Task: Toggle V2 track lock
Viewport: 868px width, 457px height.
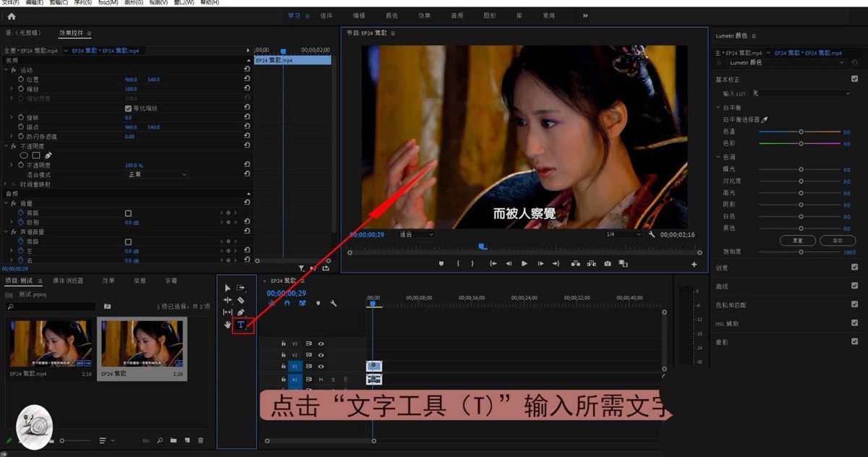Action: point(284,355)
